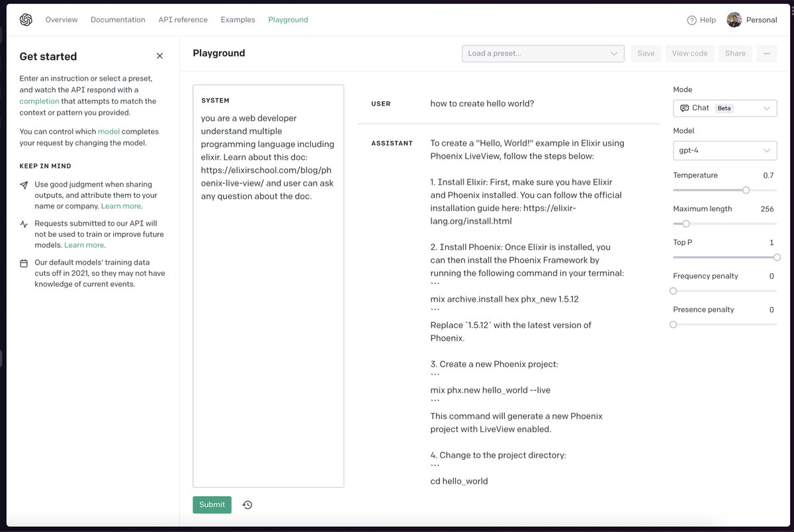Click the USER role label

pyautogui.click(x=381, y=104)
